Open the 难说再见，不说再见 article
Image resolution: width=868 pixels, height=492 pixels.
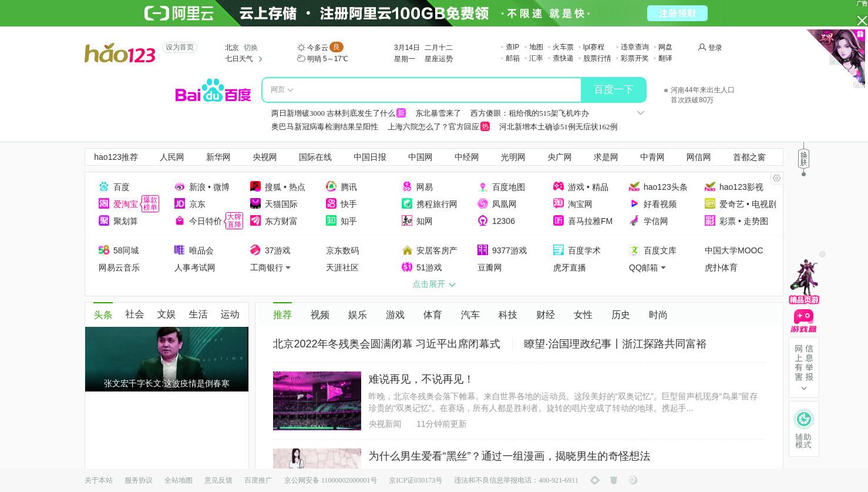coord(420,379)
